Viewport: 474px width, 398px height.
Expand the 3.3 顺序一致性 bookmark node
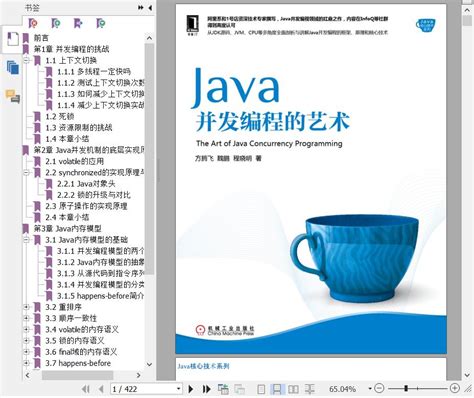pos(27,318)
